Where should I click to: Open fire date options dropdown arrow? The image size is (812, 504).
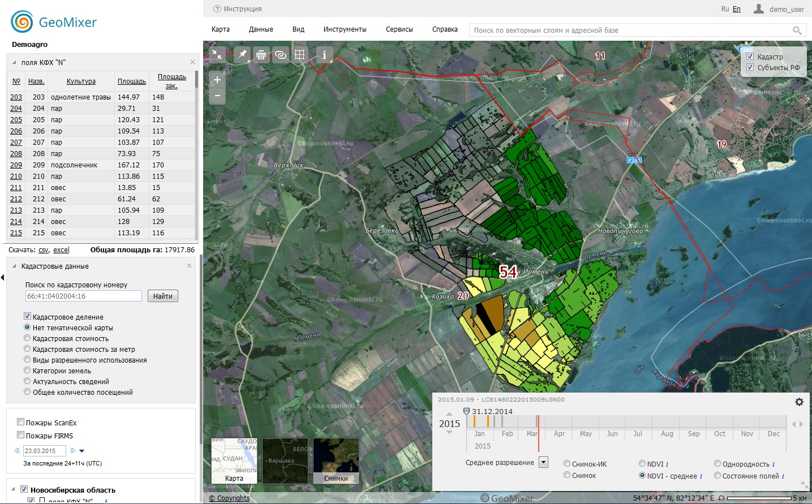[x=82, y=451]
